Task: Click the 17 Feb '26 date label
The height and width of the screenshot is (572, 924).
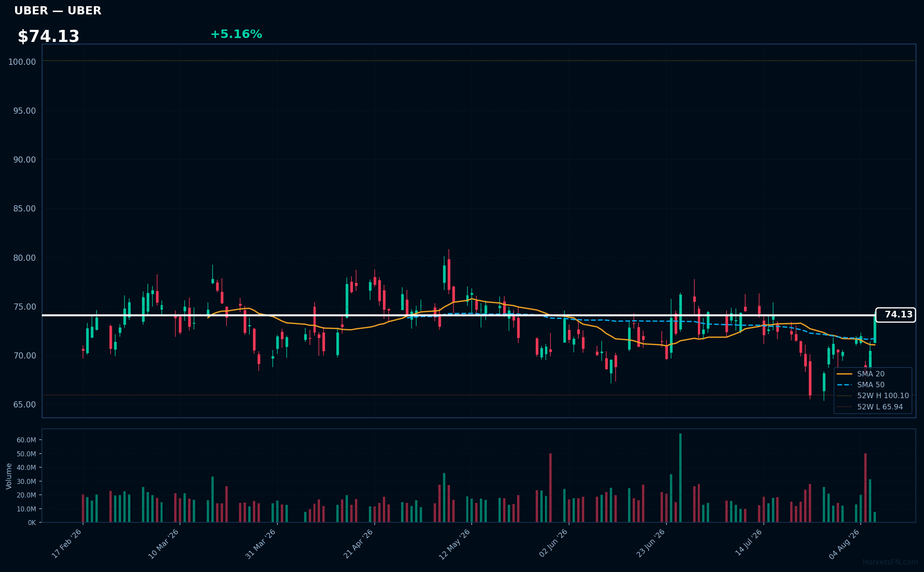Action: coord(67,544)
